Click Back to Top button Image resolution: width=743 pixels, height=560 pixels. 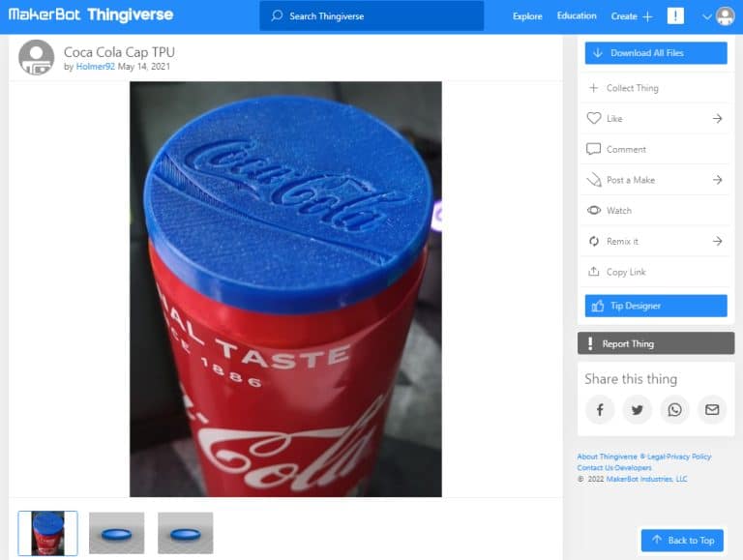coord(682,540)
